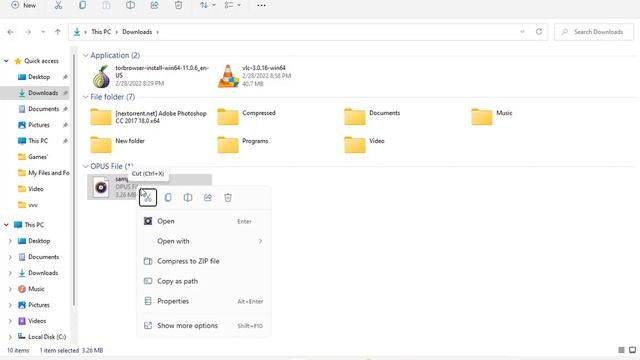This screenshot has width=640, height=360.
Task: Select Downloads under Quick access
Action: 43,93
